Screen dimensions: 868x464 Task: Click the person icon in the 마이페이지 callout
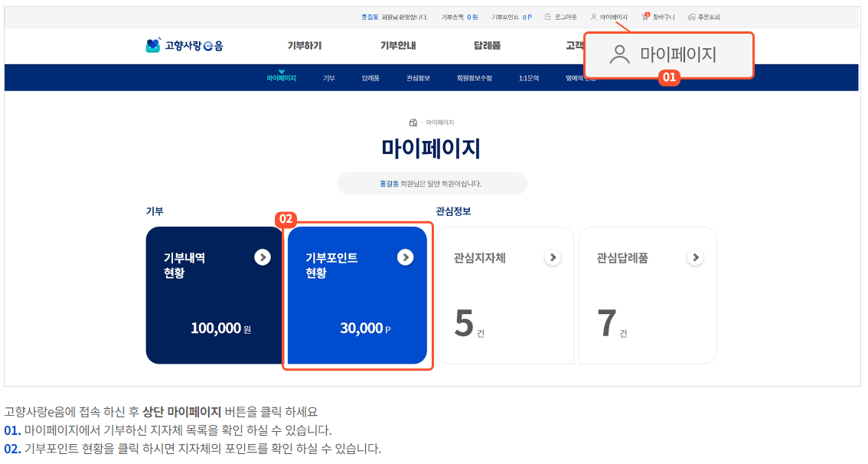(x=618, y=54)
